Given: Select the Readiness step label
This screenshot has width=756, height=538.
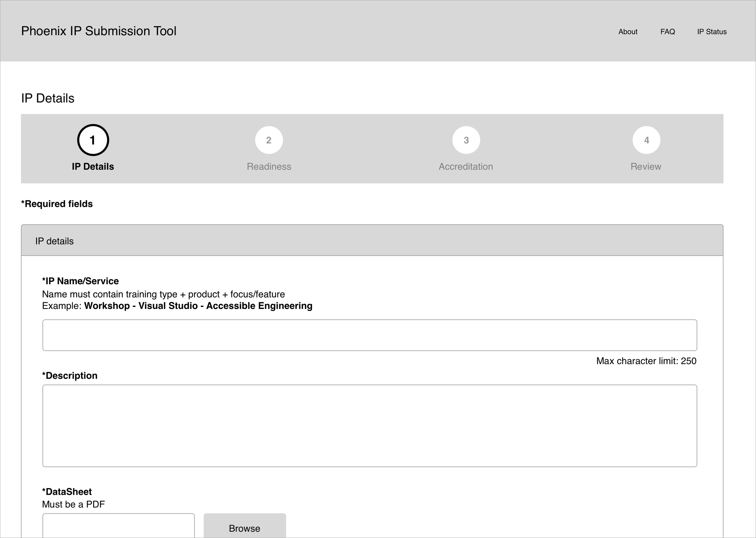Looking at the screenshot, I should click(269, 167).
